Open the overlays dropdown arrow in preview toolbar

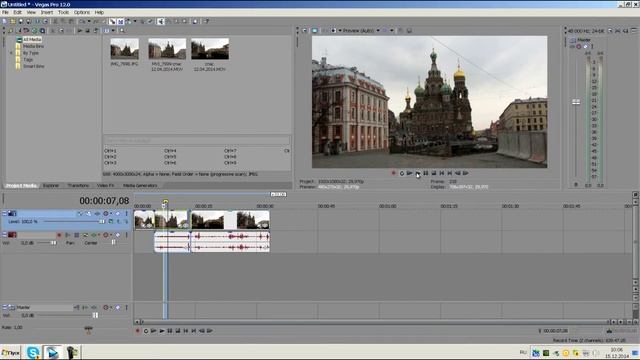click(392, 31)
